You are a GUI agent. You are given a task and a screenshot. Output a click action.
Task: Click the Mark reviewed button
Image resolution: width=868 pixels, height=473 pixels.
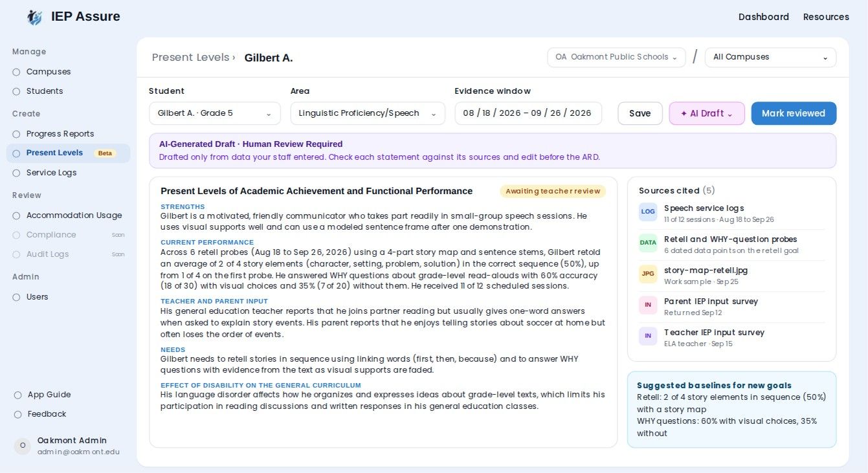pyautogui.click(x=794, y=113)
